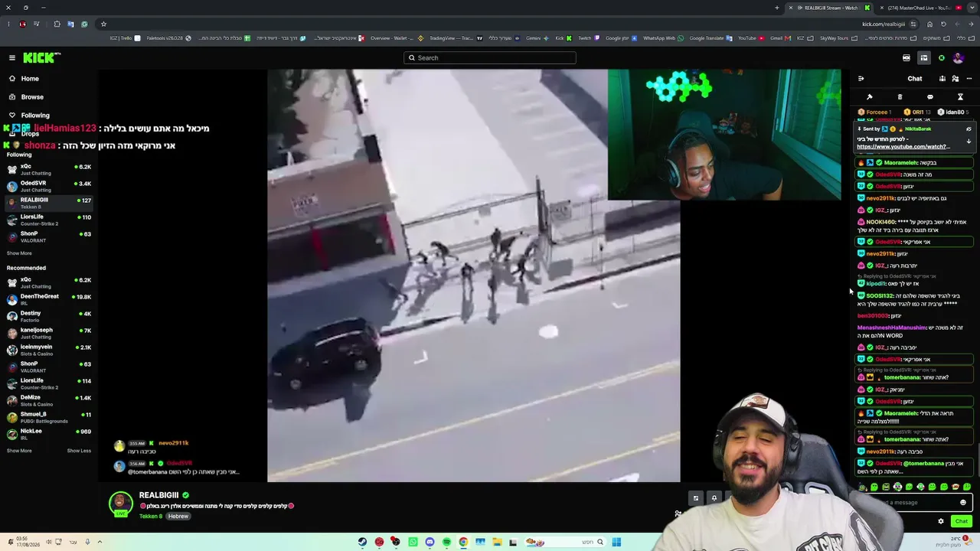Bookmark this page with the star icon

(x=103, y=24)
